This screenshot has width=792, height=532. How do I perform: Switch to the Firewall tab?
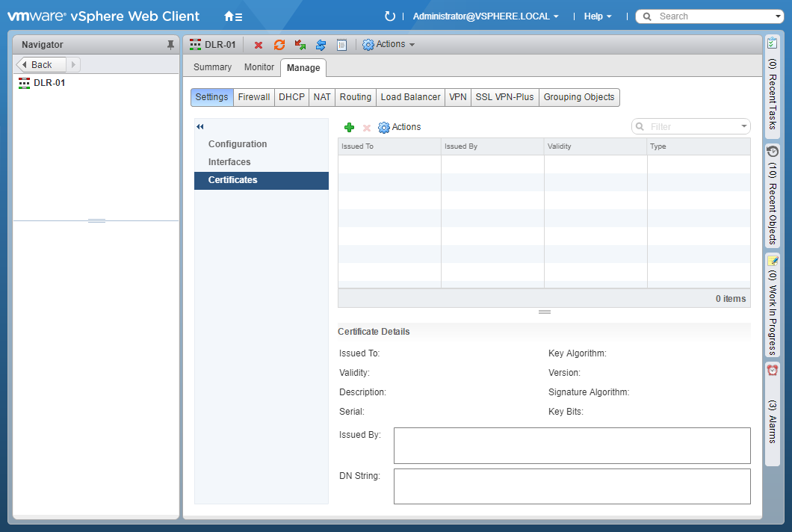pyautogui.click(x=254, y=97)
